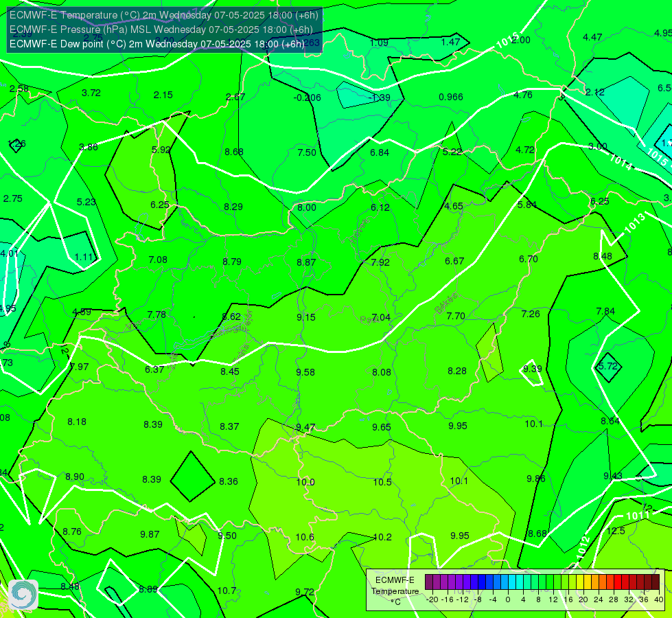Click the Békés region label

coord(445,304)
